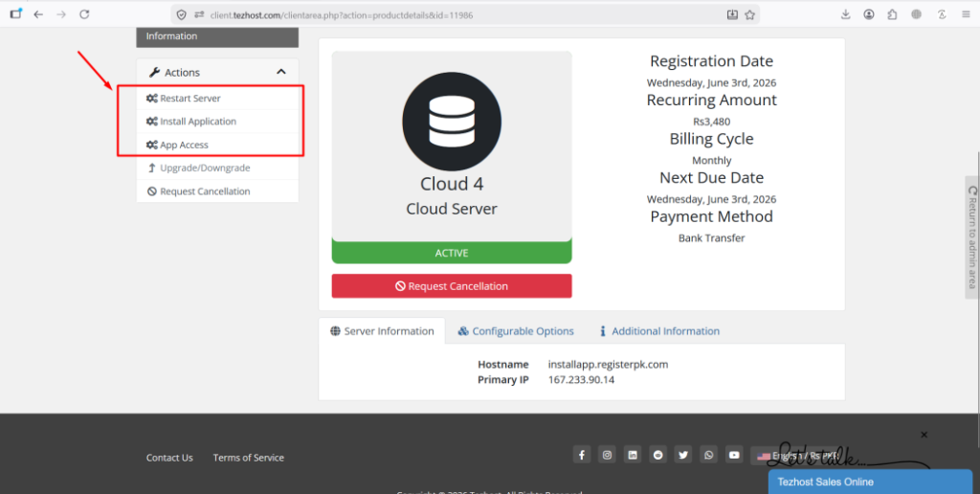Screen dimensions: 980x494
Task: Open English / Rs PKR language selector
Action: click(798, 456)
